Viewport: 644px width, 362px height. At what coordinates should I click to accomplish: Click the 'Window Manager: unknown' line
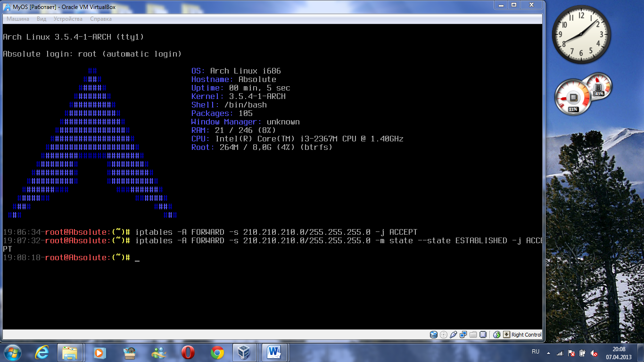(x=246, y=122)
